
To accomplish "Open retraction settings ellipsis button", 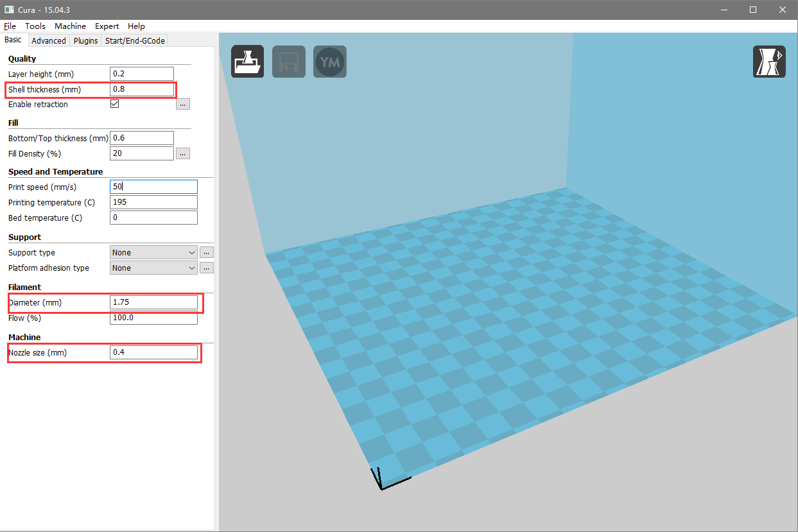I will (x=183, y=104).
